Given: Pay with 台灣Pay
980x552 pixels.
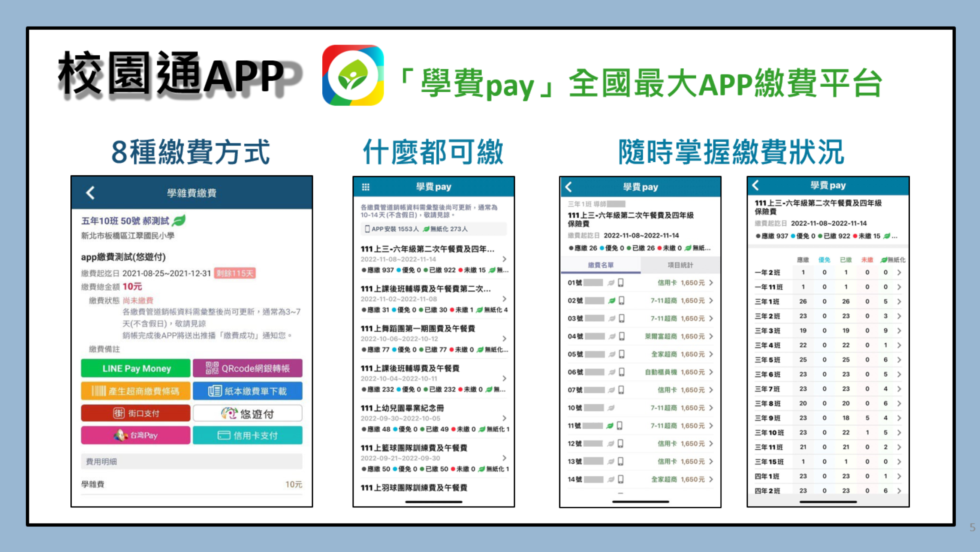Looking at the screenshot, I should 135,435.
